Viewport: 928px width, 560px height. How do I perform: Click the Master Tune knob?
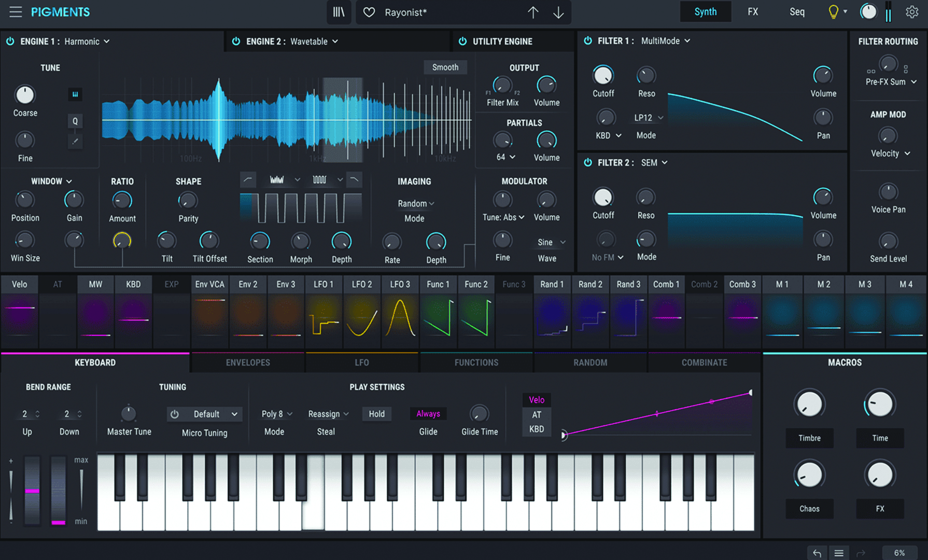coord(129,414)
